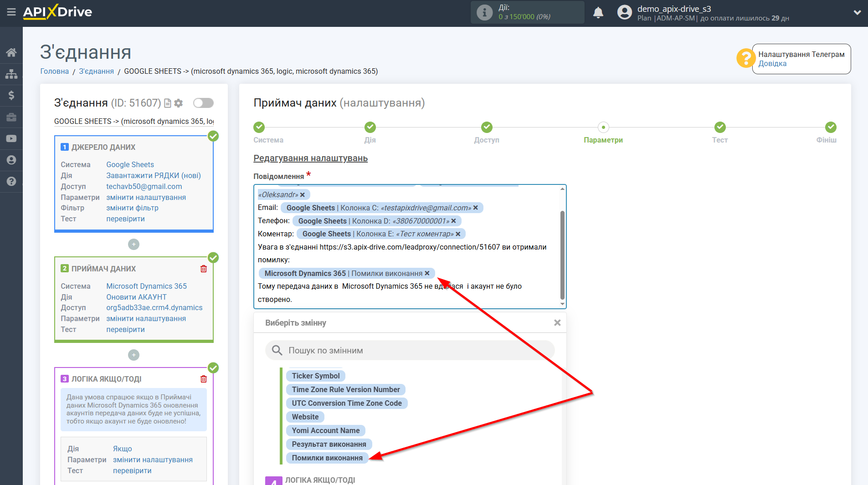Close the variable selection panel
This screenshot has height=485, width=868.
pyautogui.click(x=557, y=323)
